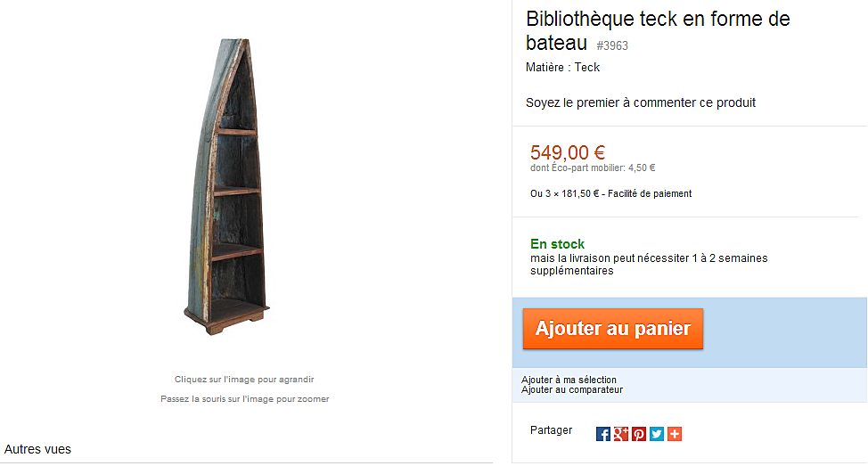Share product on Google Plus
The width and height of the screenshot is (868, 466).
click(x=620, y=434)
